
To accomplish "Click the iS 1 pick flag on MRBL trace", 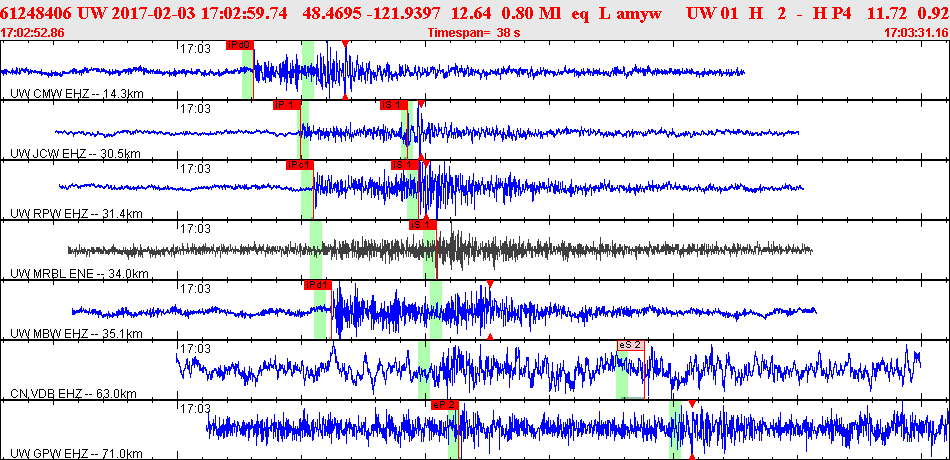I will tap(423, 225).
